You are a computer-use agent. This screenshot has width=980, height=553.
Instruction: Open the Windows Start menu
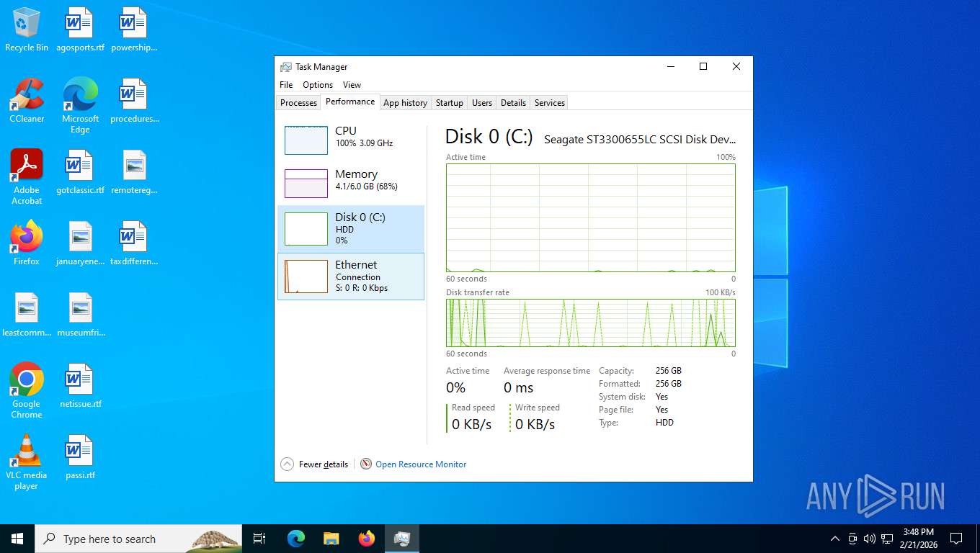(x=17, y=539)
